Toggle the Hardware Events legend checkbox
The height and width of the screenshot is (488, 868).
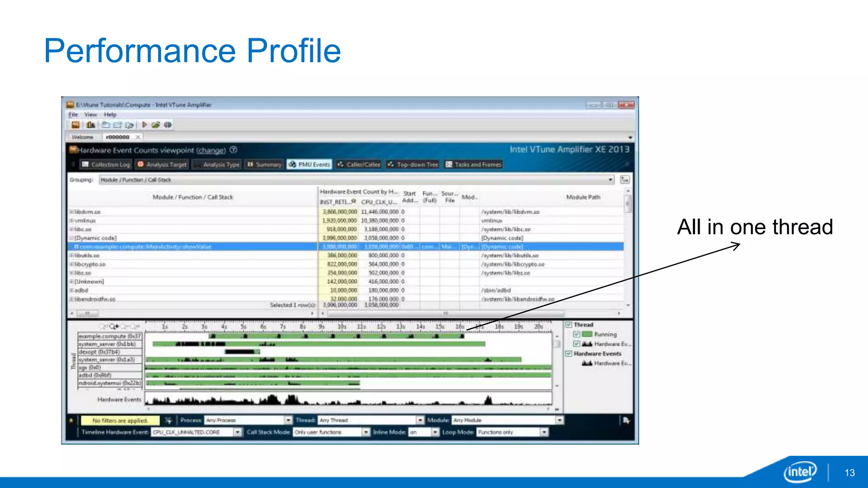click(x=569, y=354)
